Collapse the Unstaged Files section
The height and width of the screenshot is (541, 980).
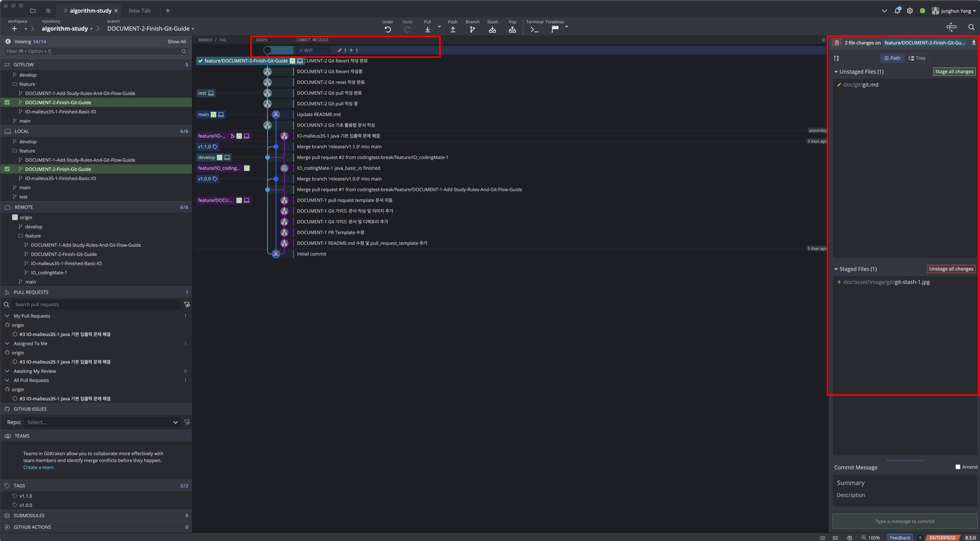pos(836,71)
